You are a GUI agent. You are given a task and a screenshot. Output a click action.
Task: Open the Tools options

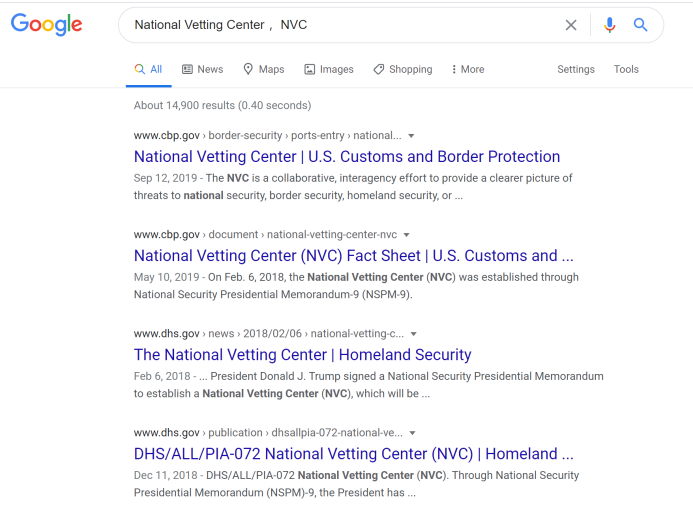[x=626, y=69]
